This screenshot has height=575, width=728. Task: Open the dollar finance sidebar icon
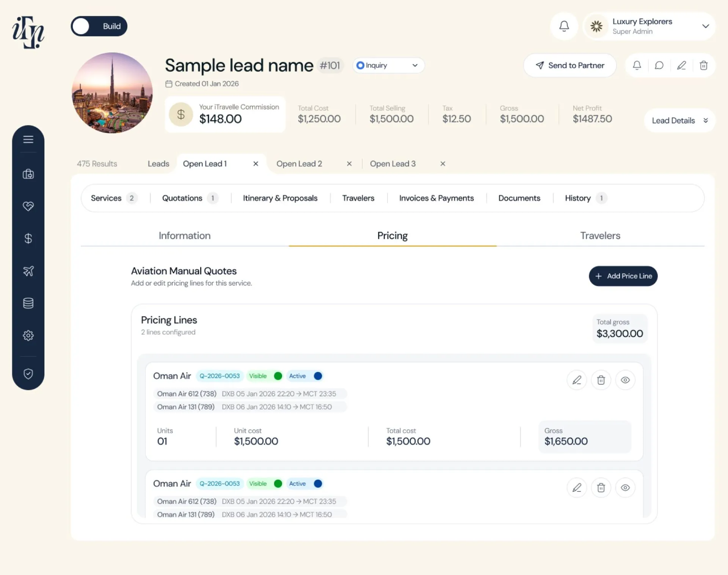click(x=28, y=238)
